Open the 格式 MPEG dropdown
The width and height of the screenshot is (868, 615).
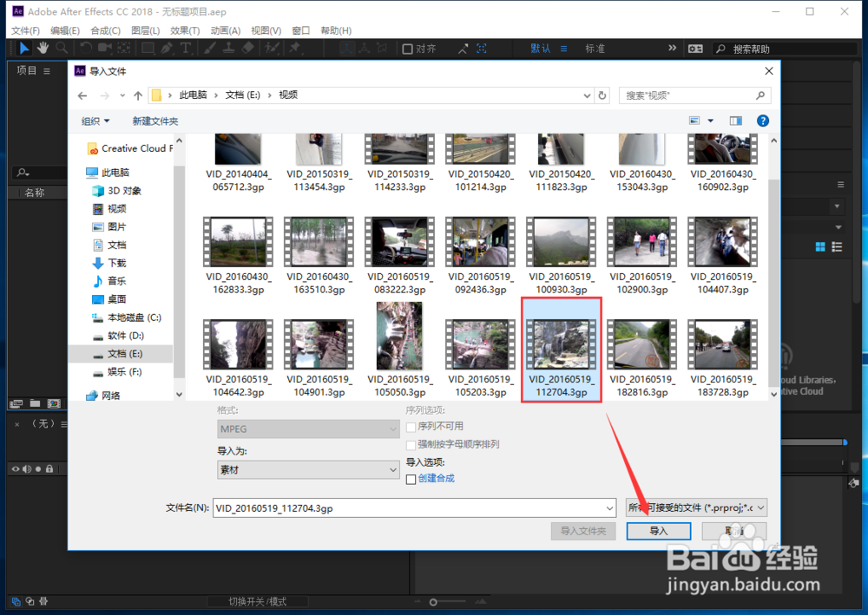308,429
